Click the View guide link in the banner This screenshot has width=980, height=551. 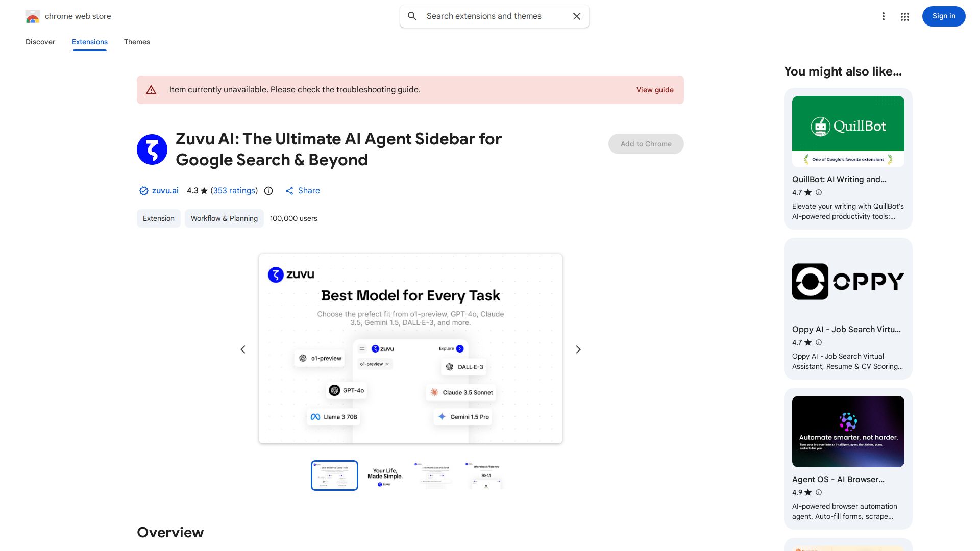655,90
